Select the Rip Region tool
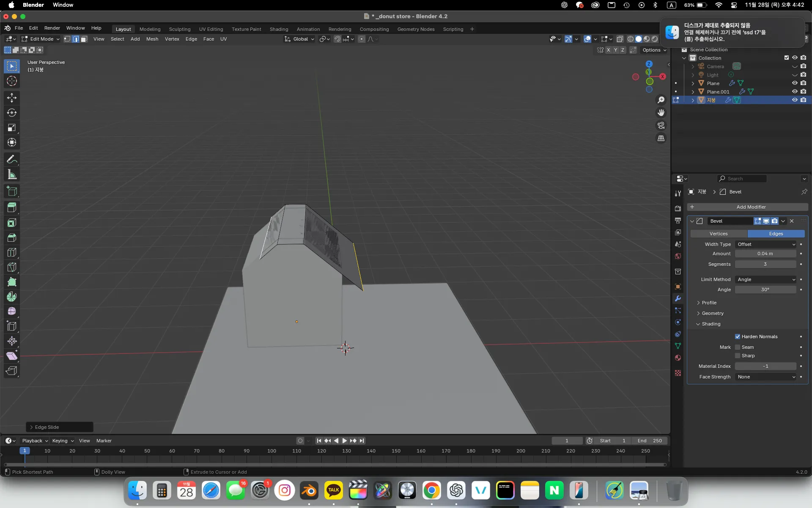 [x=12, y=370]
